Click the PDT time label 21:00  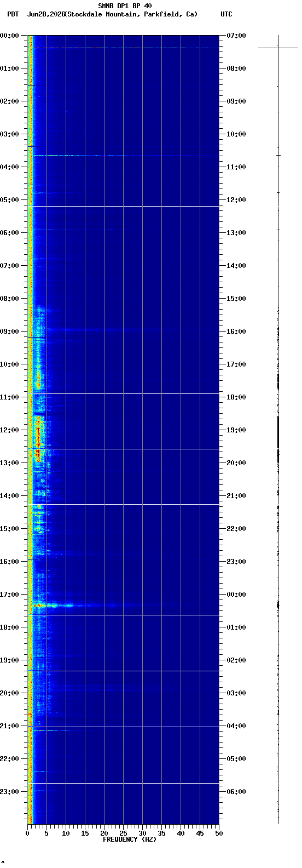coord(9,726)
